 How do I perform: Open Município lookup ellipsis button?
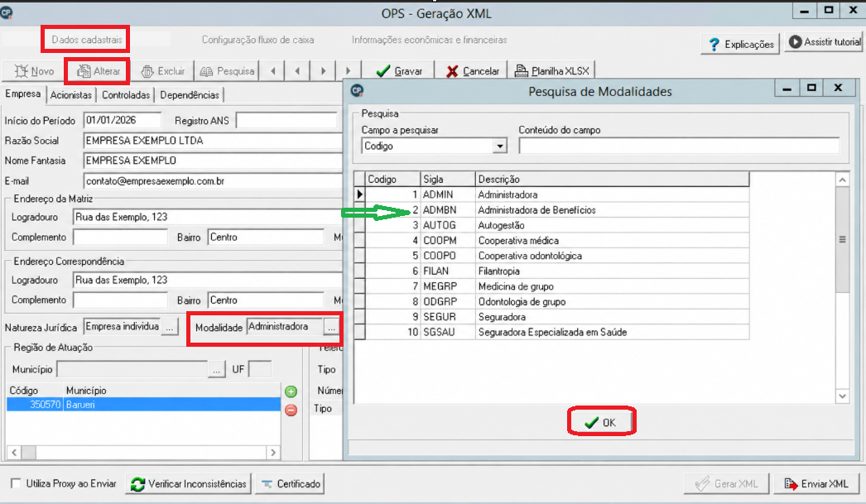(x=217, y=369)
